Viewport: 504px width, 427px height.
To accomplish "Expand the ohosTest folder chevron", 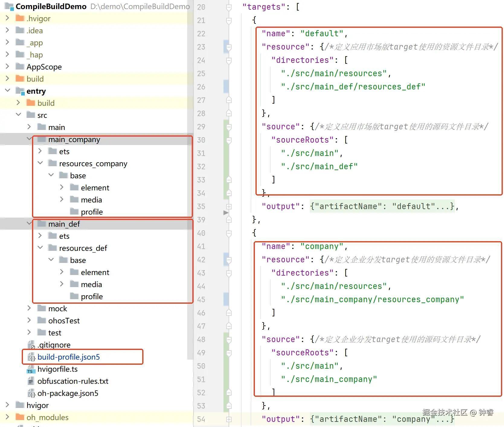I will pos(29,320).
